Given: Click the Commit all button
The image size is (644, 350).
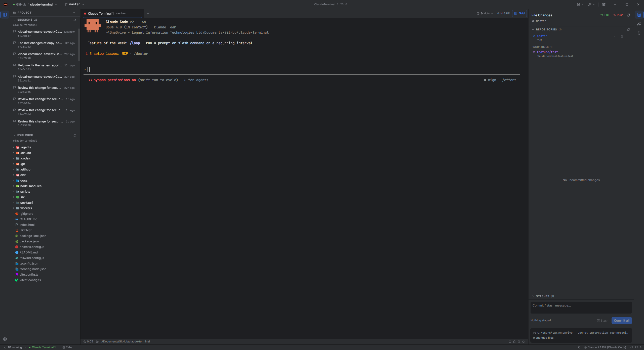Looking at the screenshot, I should [x=621, y=321].
